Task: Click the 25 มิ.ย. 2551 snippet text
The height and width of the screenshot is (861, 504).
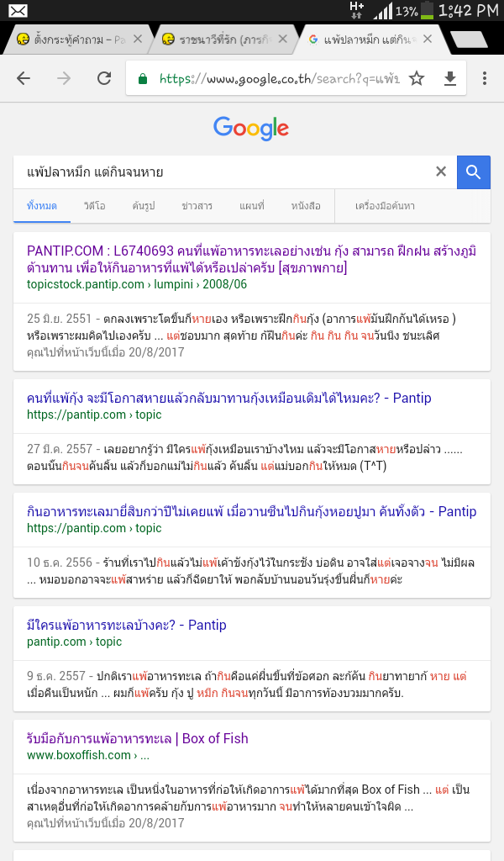Action: coord(241,327)
